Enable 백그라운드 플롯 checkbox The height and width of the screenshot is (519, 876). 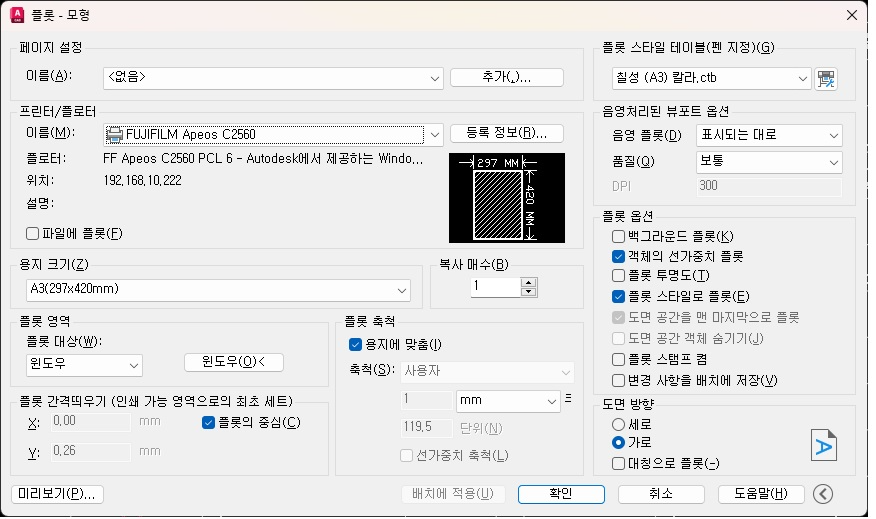coord(618,236)
